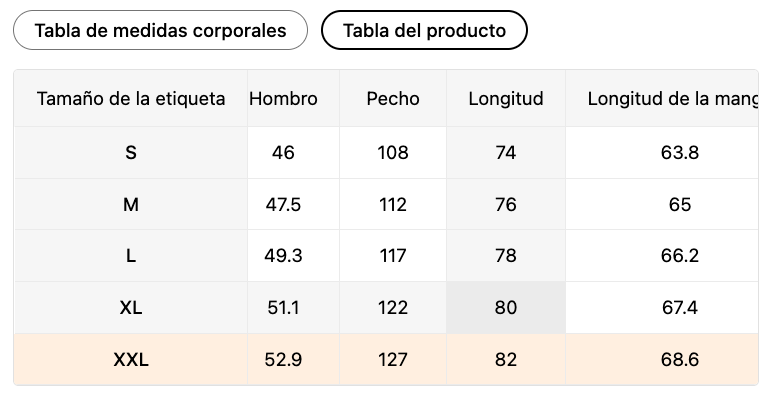Screen dimensions: 778x404
Task: Click the highlighted XL Longitud cell 80
Action: coord(506,308)
